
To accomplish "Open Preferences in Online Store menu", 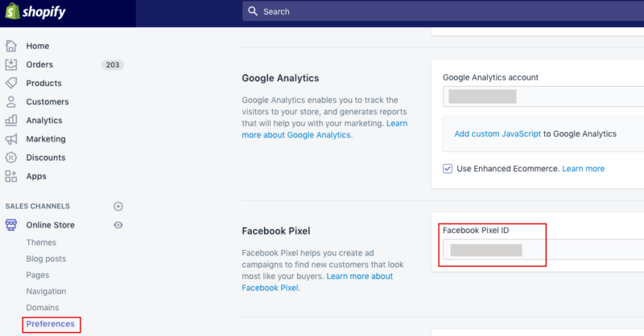I will point(50,324).
